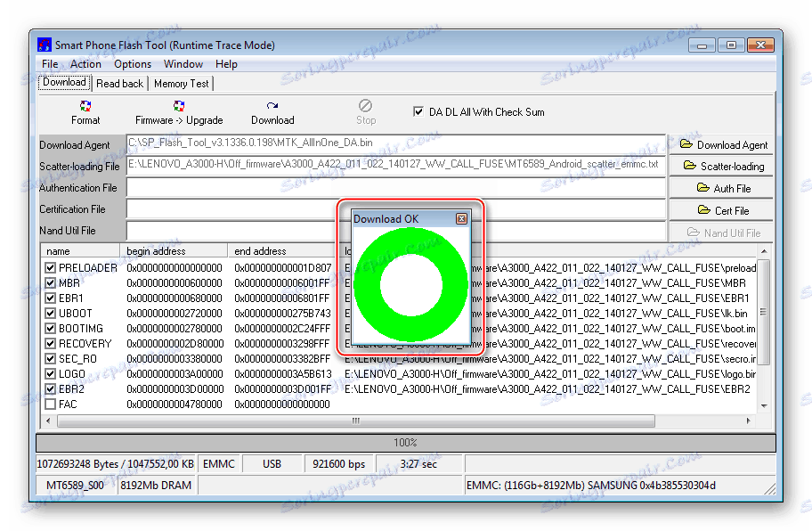Uncheck the UBOOT partition
Screen dimensions: 812x531
coord(50,314)
